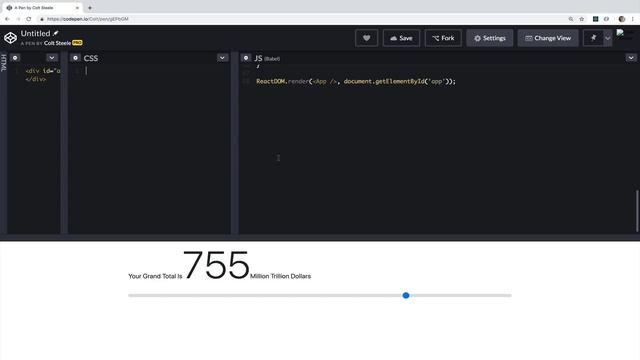This screenshot has height=360, width=640.
Task: Click the browser forward button
Action: pyautogui.click(x=18, y=19)
